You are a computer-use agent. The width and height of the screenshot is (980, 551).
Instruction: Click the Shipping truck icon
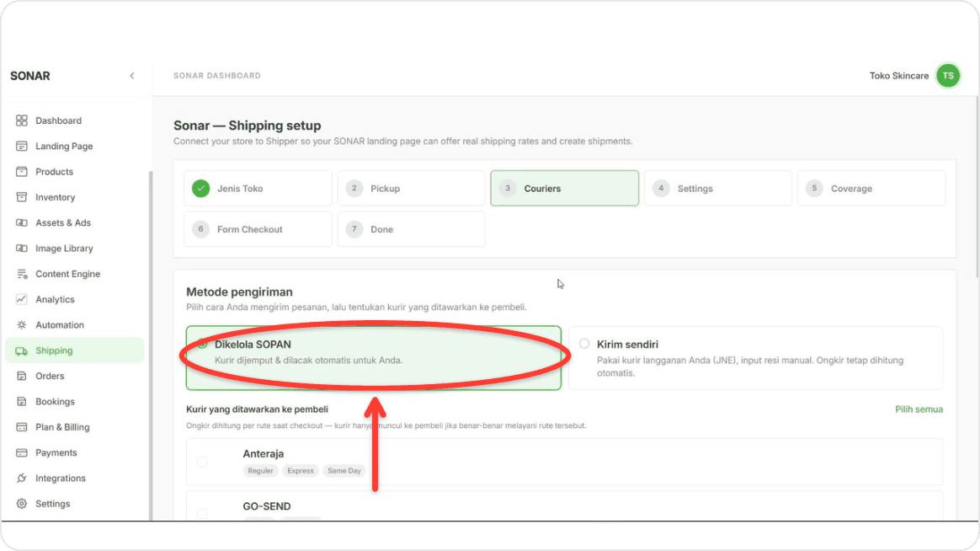[21, 350]
